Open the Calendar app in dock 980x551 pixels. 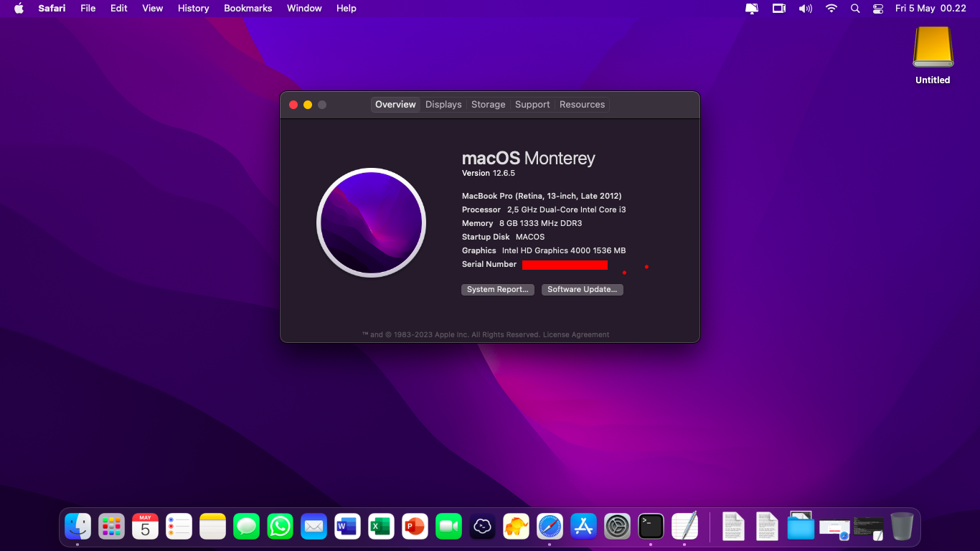(x=145, y=527)
